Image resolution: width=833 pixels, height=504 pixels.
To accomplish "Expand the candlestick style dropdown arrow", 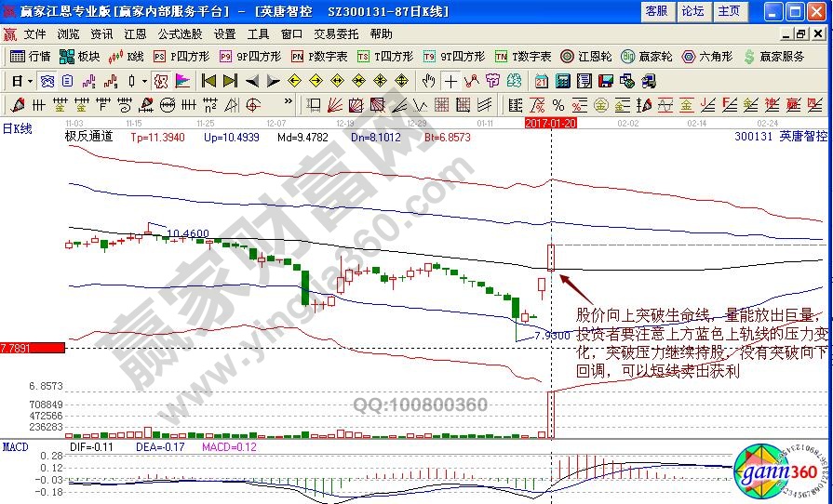I will click(143, 81).
